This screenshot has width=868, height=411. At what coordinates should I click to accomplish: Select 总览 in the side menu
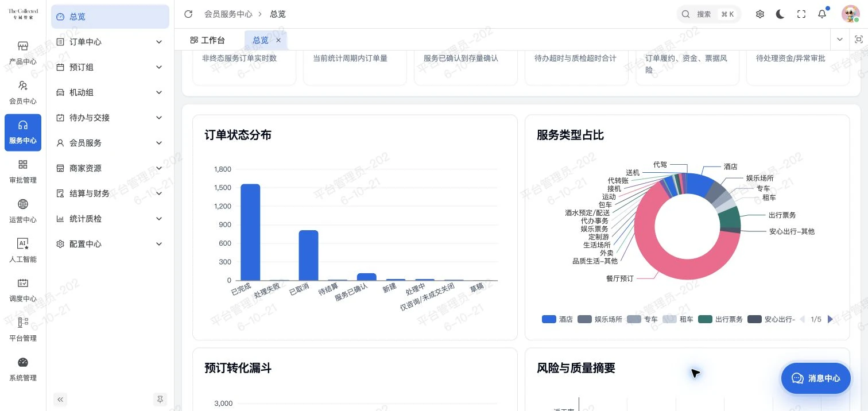click(110, 17)
